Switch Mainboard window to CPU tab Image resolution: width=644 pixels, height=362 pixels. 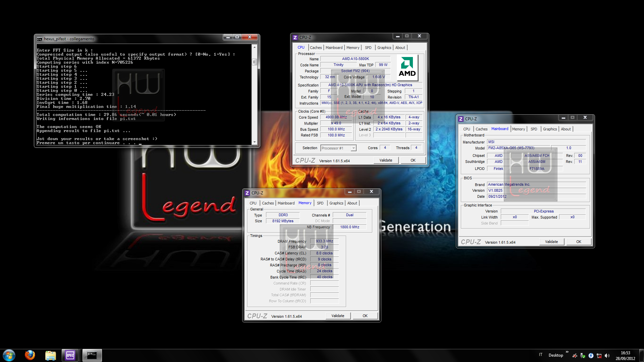click(467, 129)
